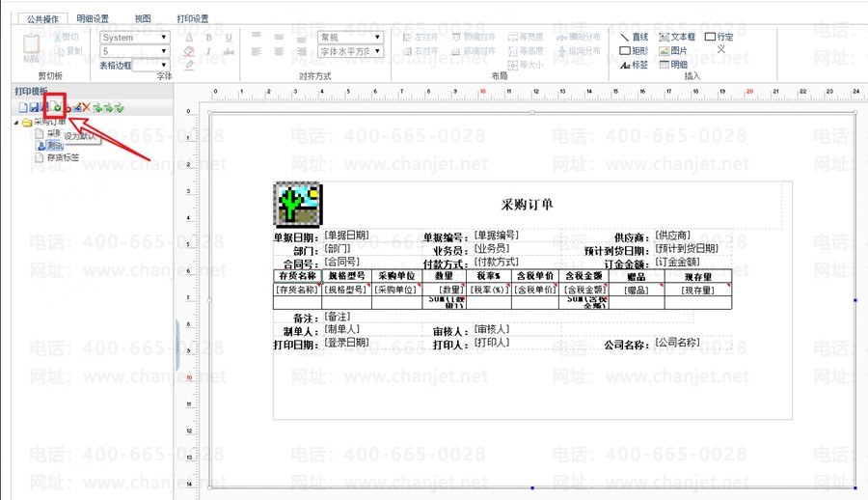
Task: Insert a label (标签)
Action: pos(635,65)
